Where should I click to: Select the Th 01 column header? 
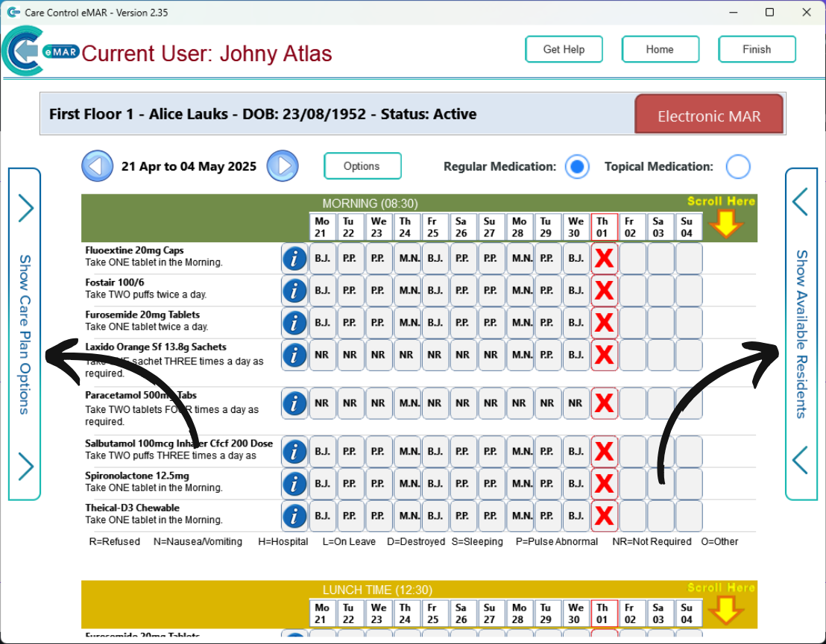(x=604, y=227)
